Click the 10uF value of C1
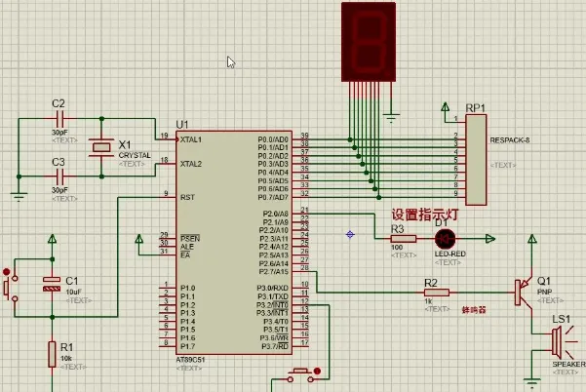586x392 pixels. (74, 292)
